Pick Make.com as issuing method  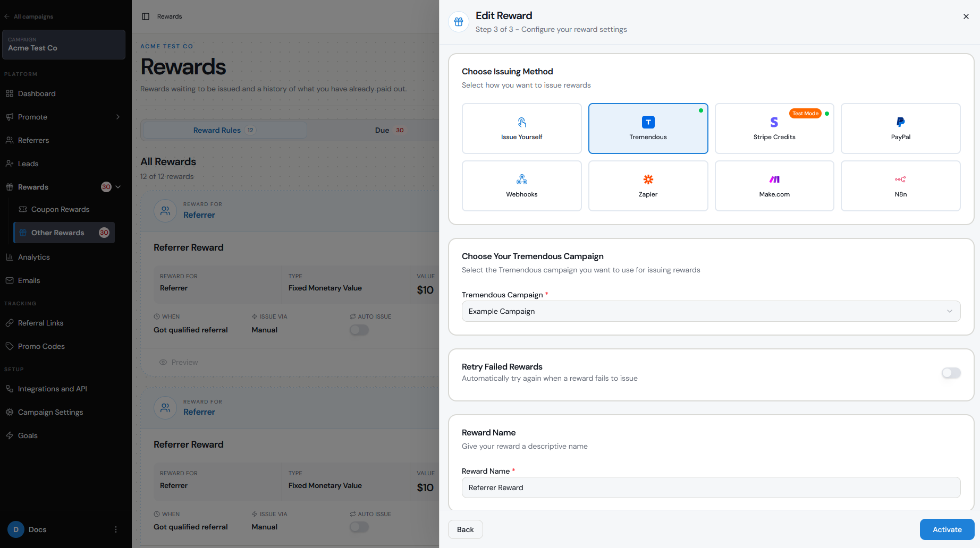pos(774,186)
